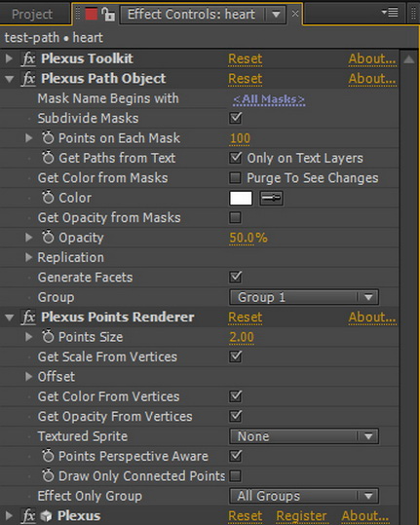Click stopwatch for Get Paths from Text
Image resolution: width=420 pixels, height=525 pixels.
tap(48, 158)
